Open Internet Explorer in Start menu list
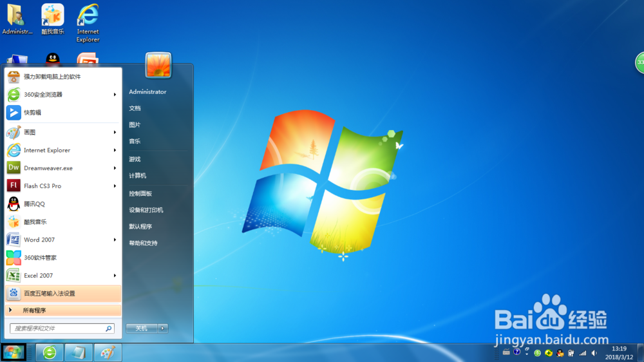The height and width of the screenshot is (362, 644). [63, 150]
